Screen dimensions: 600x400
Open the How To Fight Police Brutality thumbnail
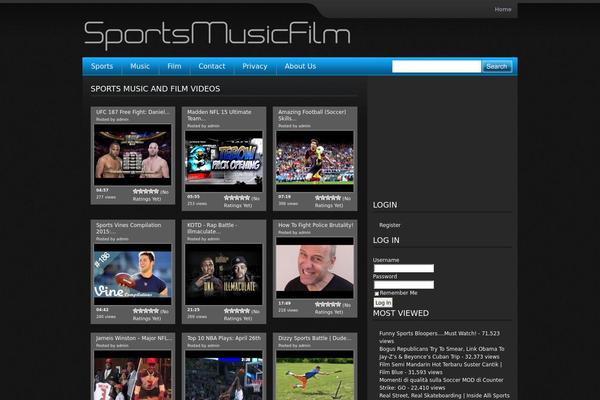pyautogui.click(x=315, y=268)
